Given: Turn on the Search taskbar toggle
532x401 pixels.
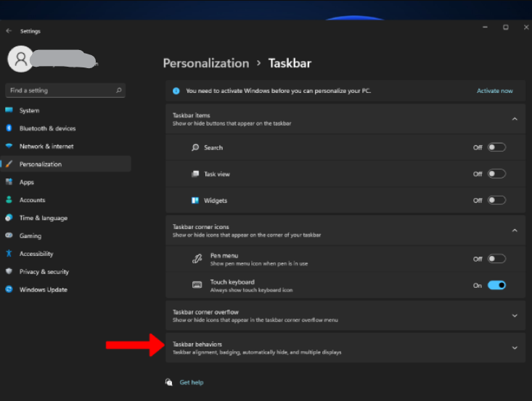Looking at the screenshot, I should point(496,147).
